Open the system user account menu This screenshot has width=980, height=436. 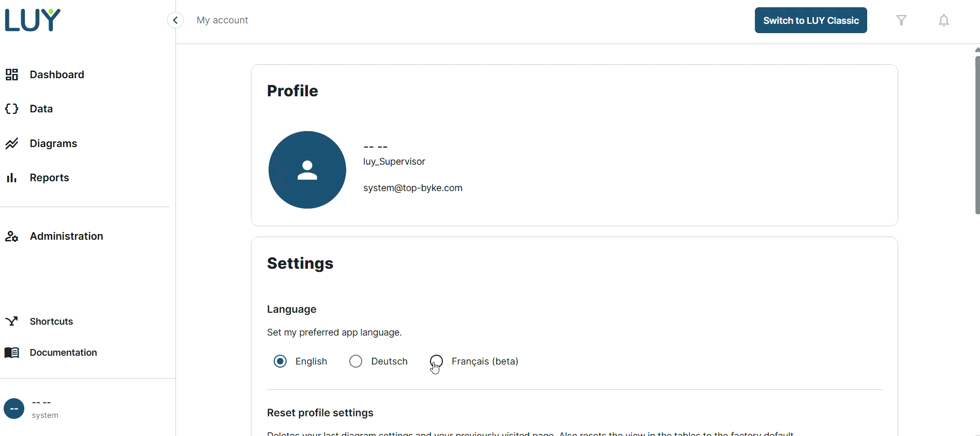[31, 409]
